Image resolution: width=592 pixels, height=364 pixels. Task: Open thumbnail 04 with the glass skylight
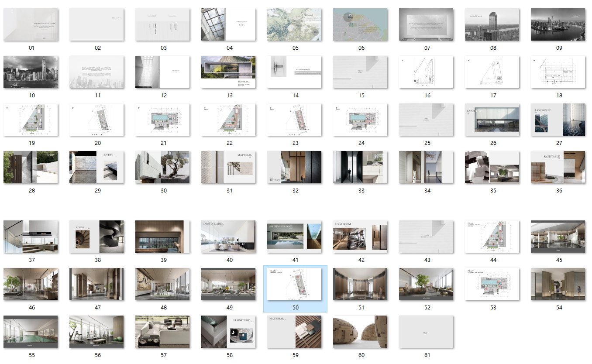click(228, 24)
